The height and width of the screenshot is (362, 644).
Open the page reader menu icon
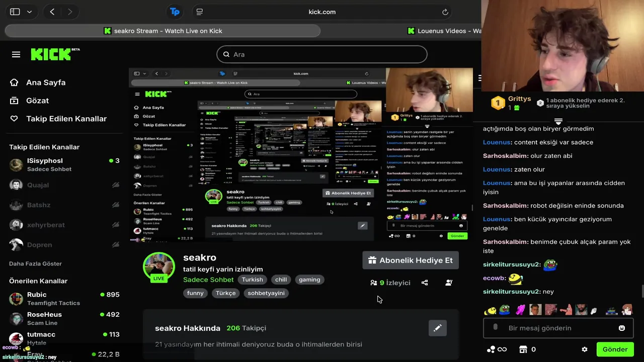tap(200, 12)
